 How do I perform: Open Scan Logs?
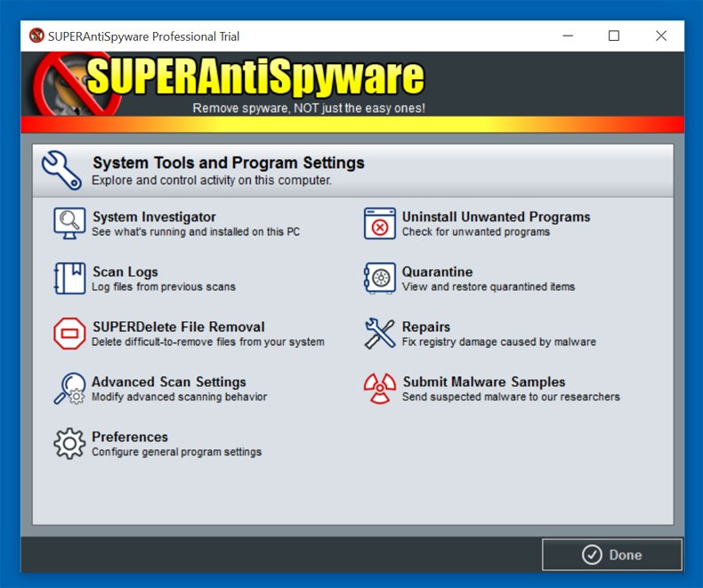point(125,272)
